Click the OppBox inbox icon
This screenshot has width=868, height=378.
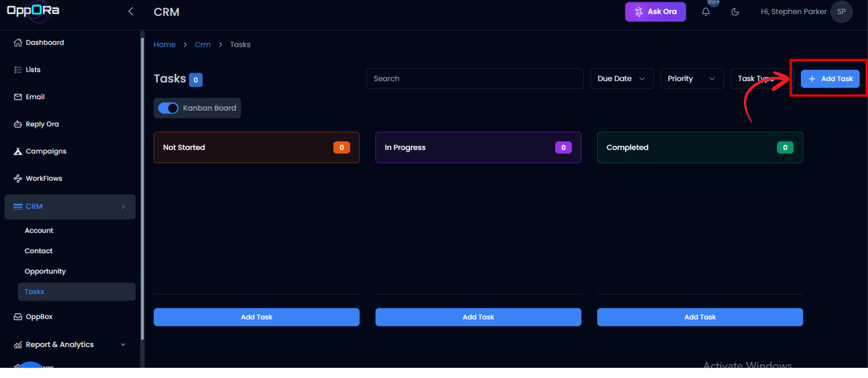[18, 317]
